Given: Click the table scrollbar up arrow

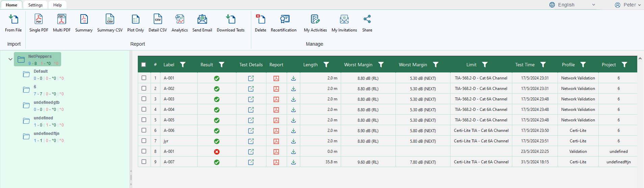Looking at the screenshot, I should [640, 58].
